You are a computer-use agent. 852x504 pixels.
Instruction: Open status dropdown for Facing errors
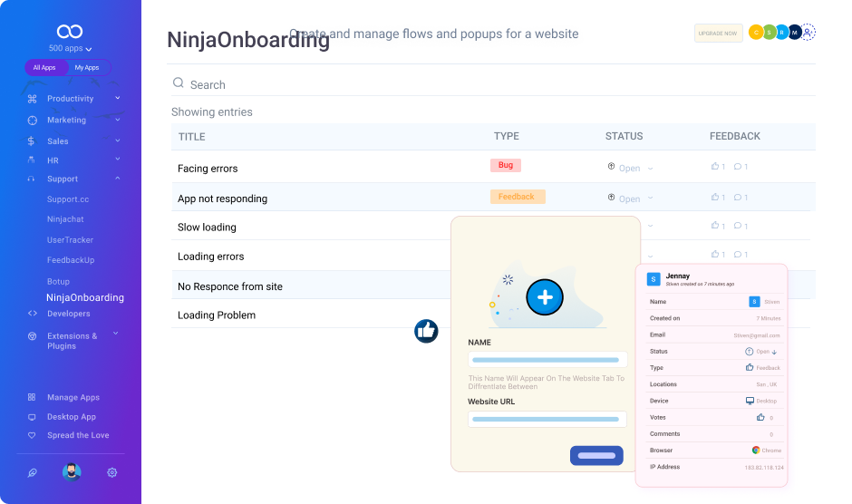click(650, 169)
